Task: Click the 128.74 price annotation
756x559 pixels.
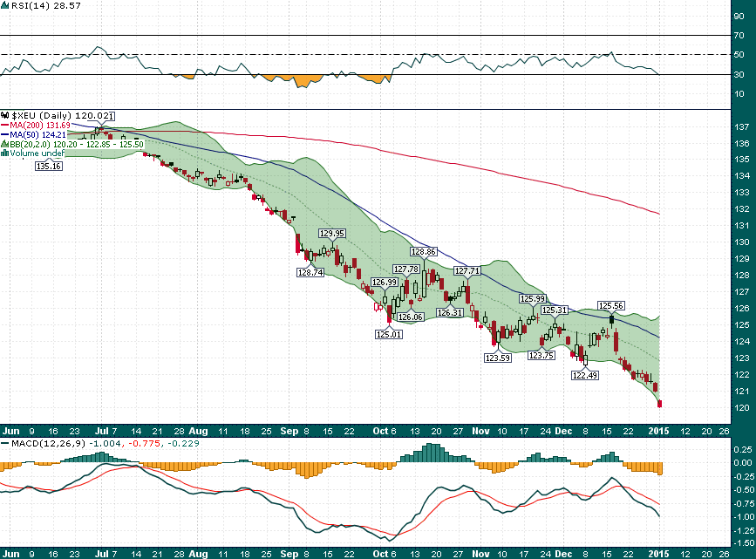Action: [x=310, y=273]
